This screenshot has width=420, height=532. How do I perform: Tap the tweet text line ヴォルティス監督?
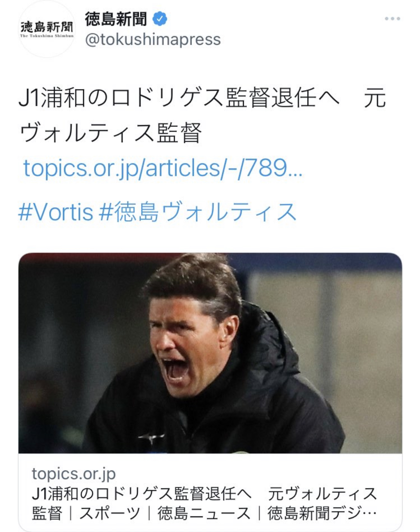pyautogui.click(x=111, y=133)
